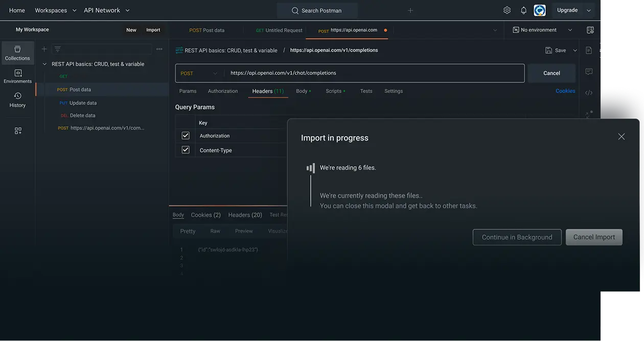Switch to the Authorization tab
The image size is (644, 341).
click(x=223, y=91)
